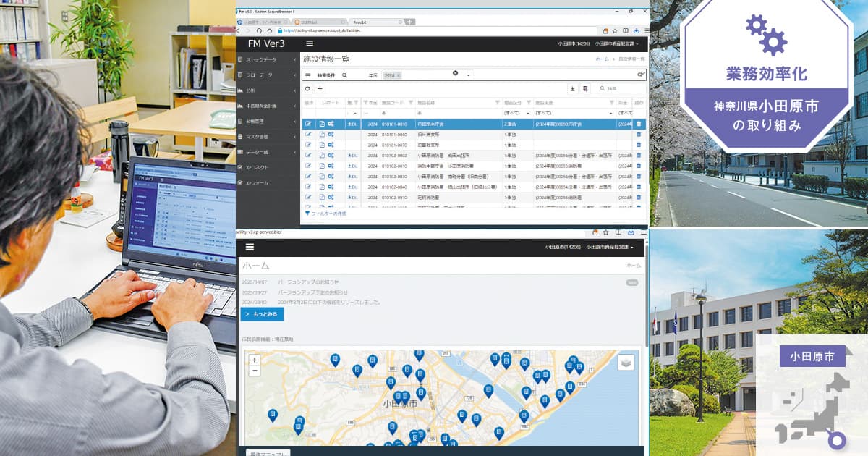Click the download icon in the table toolbar
The image size is (868, 456).
572,88
